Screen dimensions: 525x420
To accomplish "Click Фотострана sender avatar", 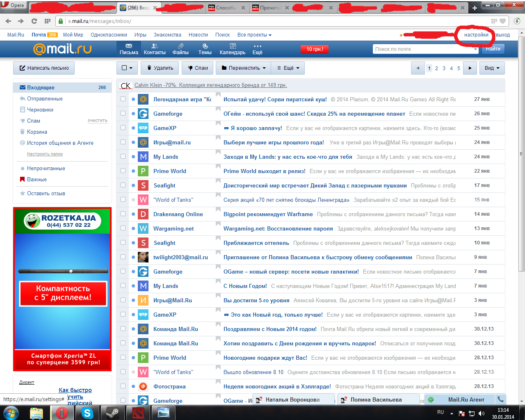I will [143, 386].
